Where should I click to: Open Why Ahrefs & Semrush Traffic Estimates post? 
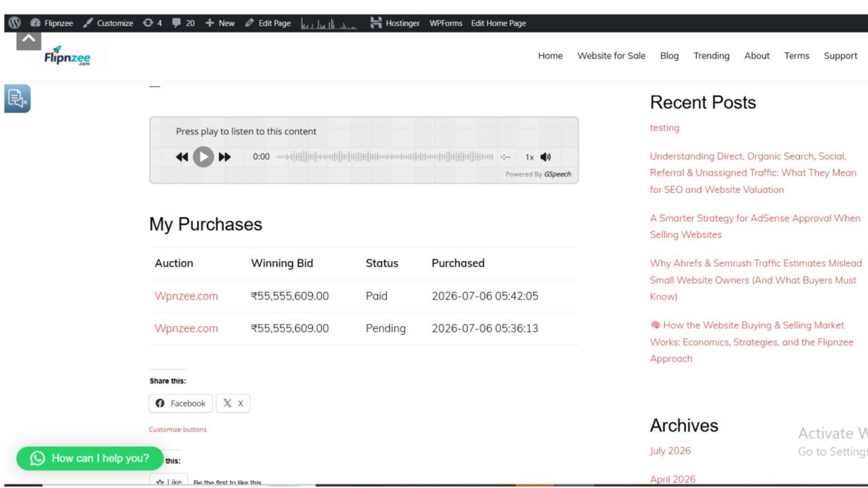tap(756, 280)
